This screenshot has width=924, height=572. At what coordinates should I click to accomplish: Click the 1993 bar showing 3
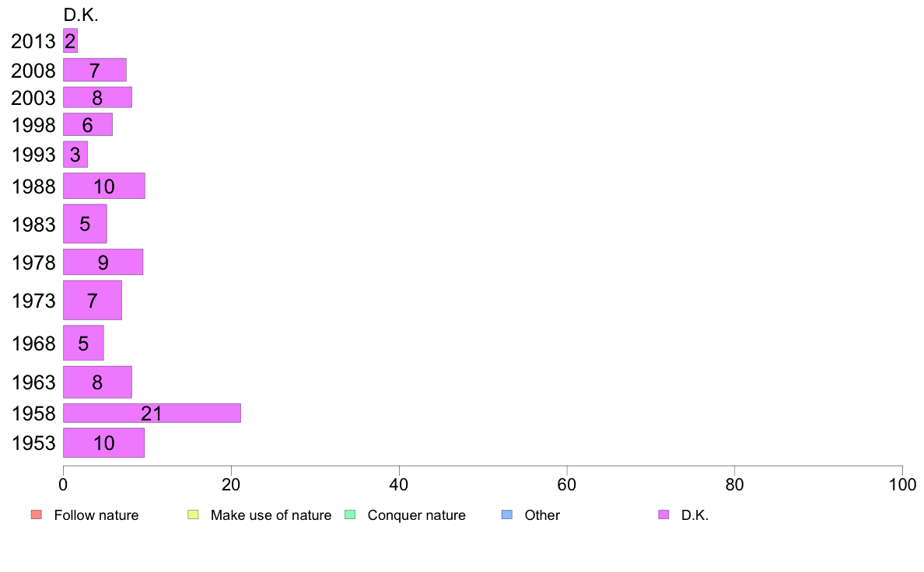(75, 155)
